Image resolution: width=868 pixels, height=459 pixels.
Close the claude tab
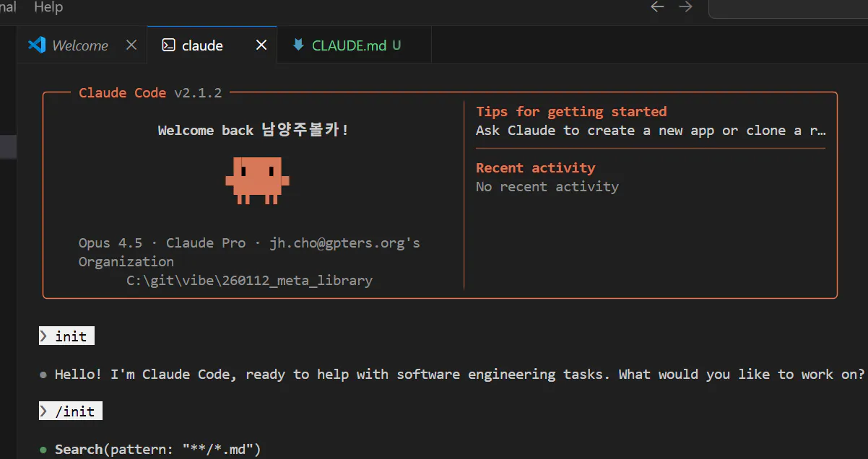point(261,45)
